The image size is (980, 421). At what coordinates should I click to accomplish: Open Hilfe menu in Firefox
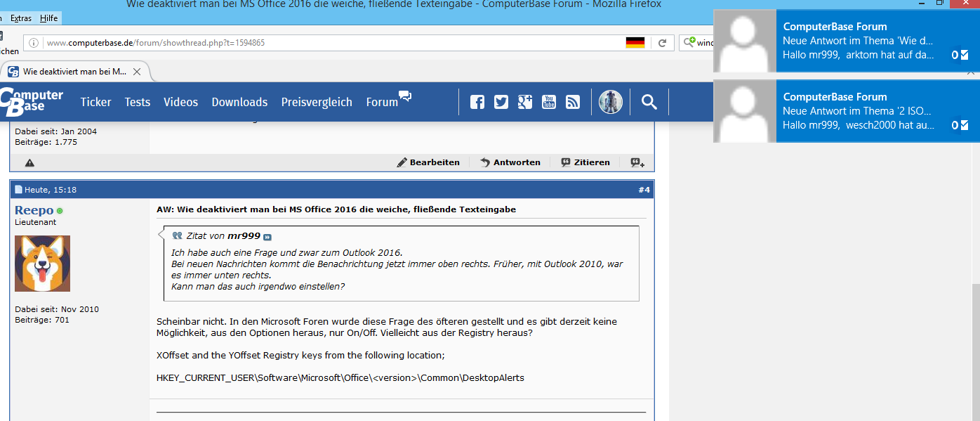coord(49,18)
